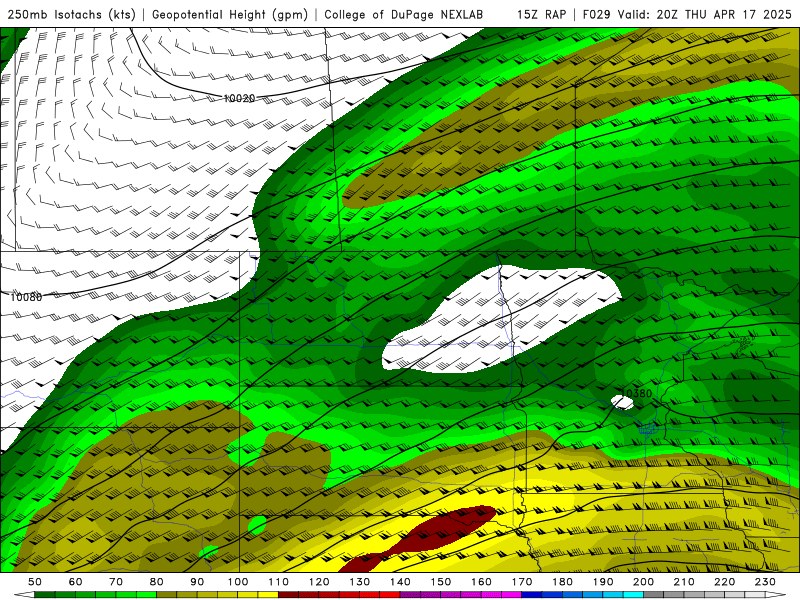Click the small green oval inside the yellow band
800x600 pixels.
point(257,525)
